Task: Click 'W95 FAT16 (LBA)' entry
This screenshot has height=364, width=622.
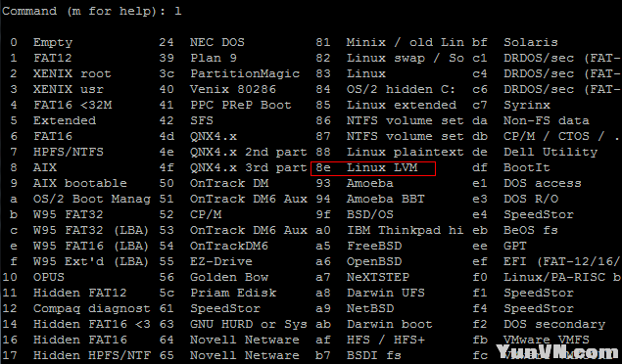Action: pos(91,246)
